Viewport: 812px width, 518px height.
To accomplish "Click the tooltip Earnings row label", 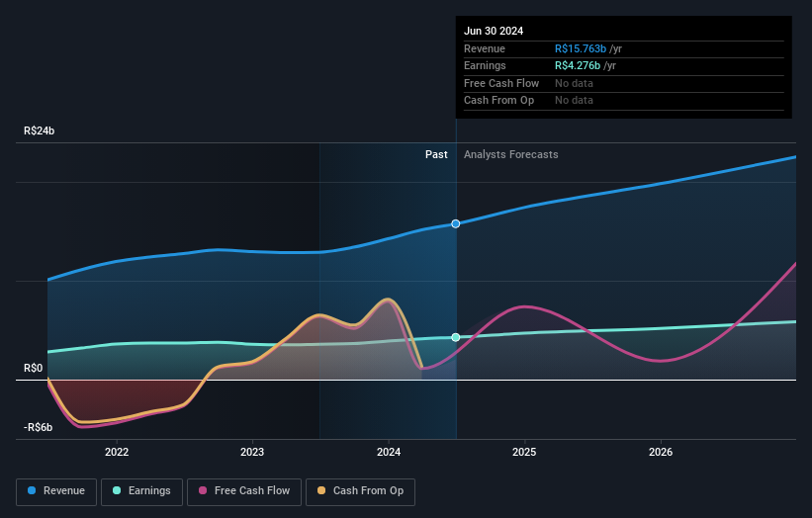I will point(485,65).
